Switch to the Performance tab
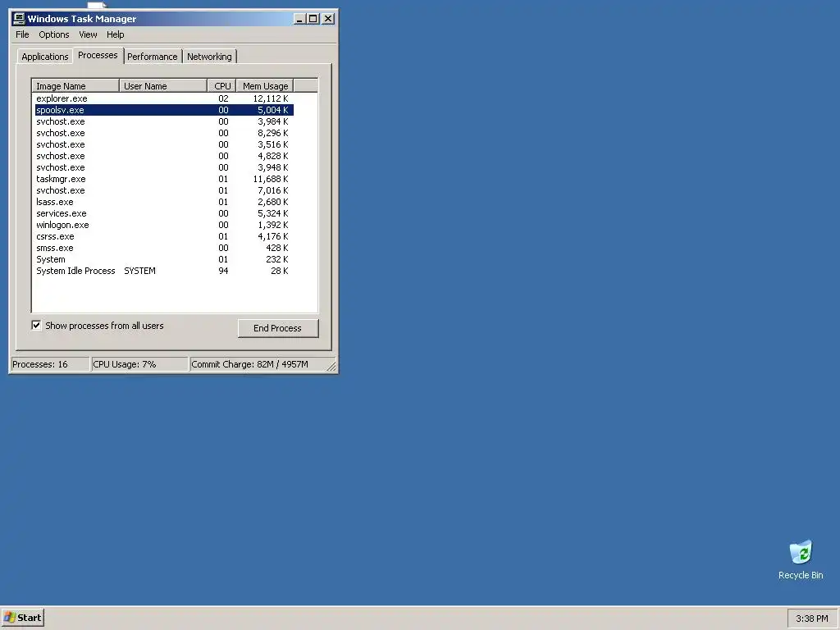The height and width of the screenshot is (630, 840). (x=152, y=57)
